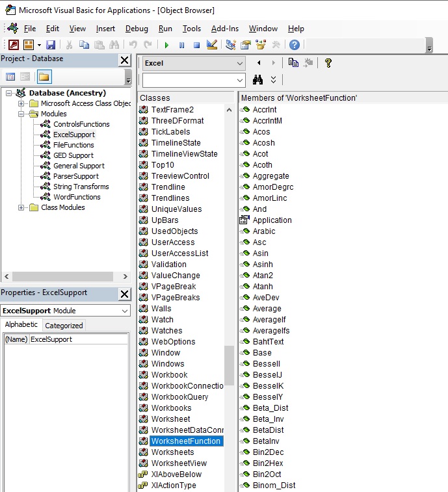Click Copy to Clipboard icon in Object Browser
Viewport: 448px width, 492px height.
click(293, 62)
